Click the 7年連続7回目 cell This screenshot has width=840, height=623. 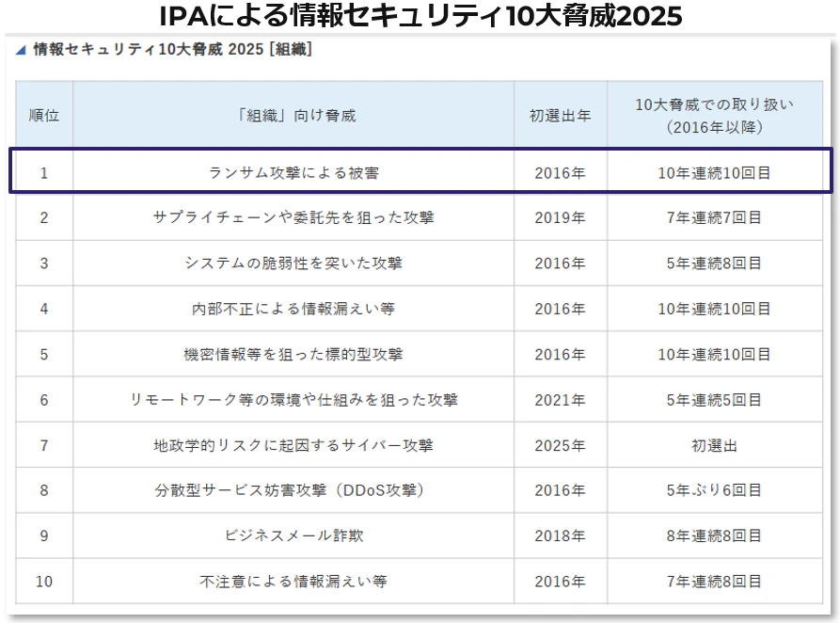714,217
